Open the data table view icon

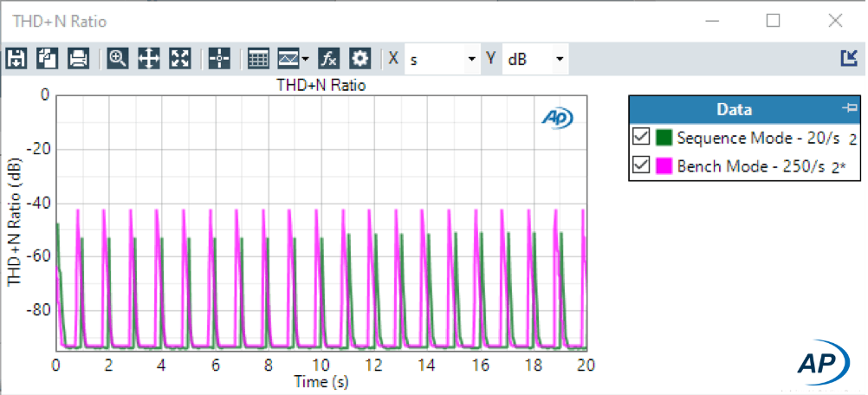258,59
